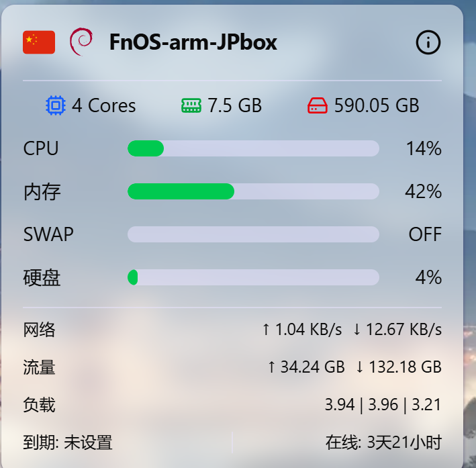Click the 4 Cores label
476x468 pixels.
[x=104, y=105]
